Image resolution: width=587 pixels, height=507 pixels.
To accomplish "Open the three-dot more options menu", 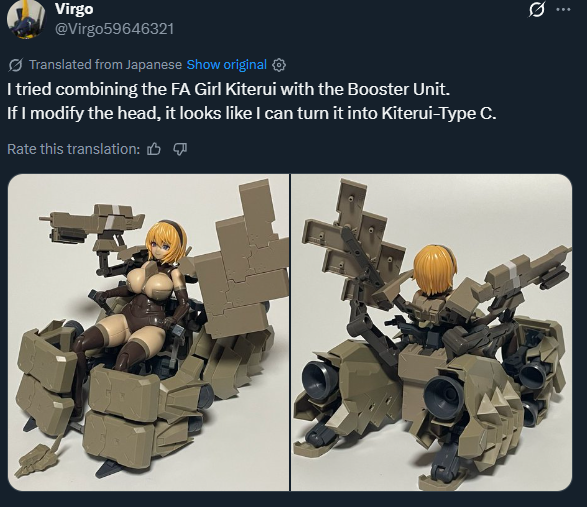I will (x=563, y=10).
